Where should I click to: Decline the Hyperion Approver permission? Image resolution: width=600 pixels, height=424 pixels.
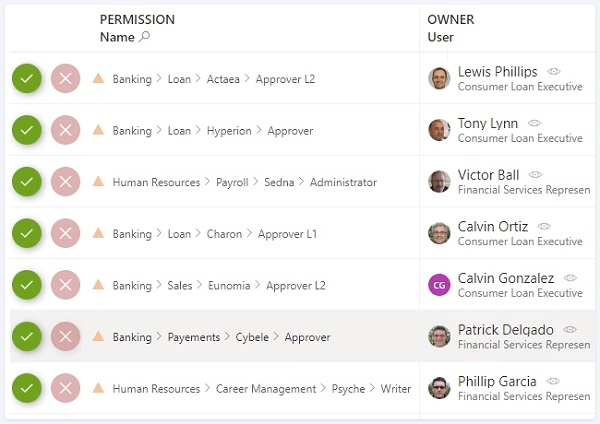pyautogui.click(x=65, y=130)
